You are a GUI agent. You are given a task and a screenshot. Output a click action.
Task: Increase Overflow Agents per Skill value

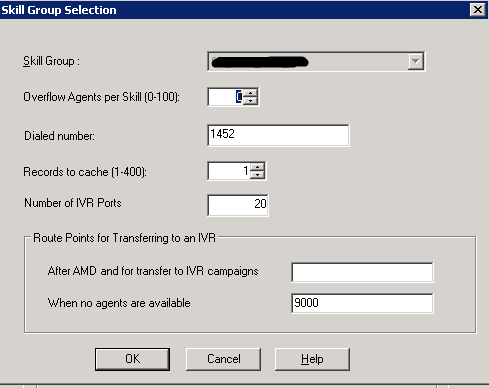coord(250,93)
